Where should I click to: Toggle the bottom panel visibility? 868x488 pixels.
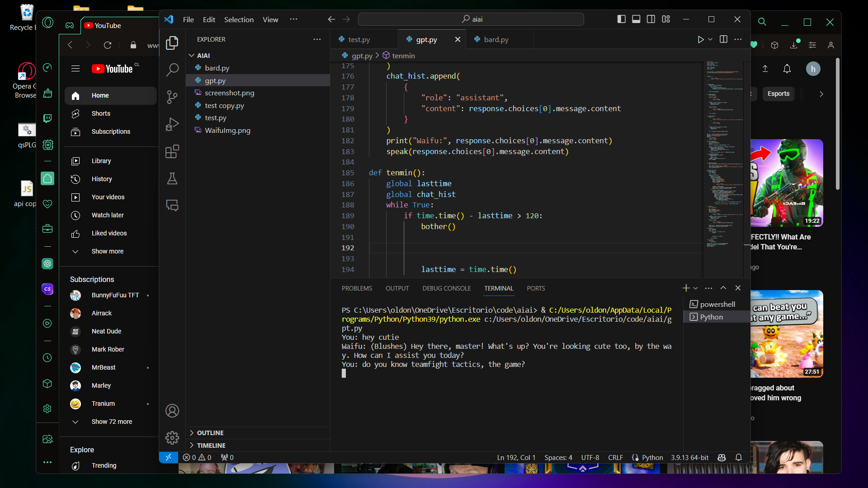(636, 19)
